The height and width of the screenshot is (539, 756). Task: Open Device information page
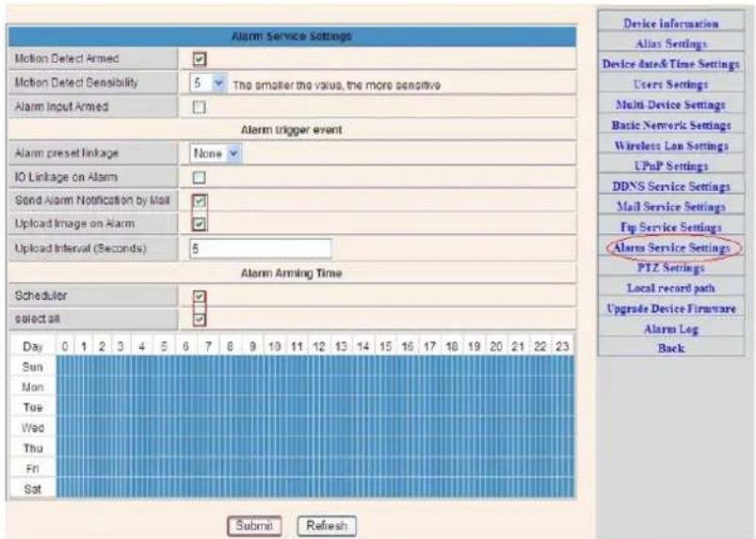coord(671,24)
